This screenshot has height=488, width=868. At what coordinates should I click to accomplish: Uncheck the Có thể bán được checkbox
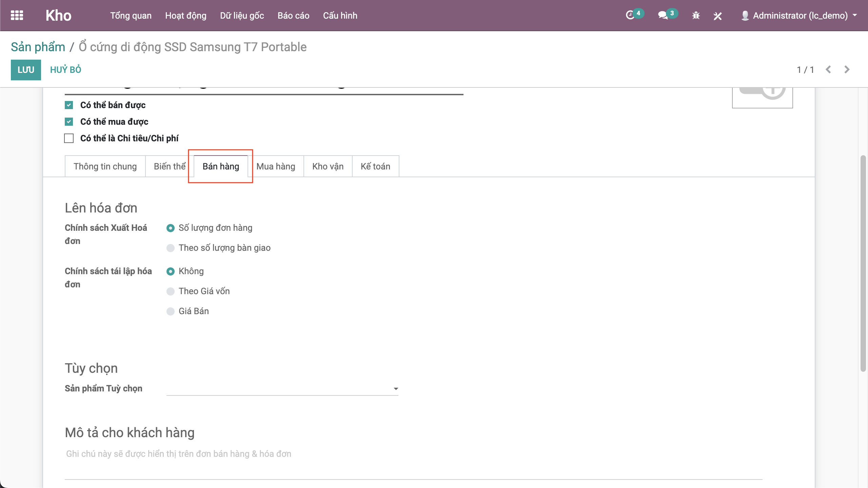pos(69,105)
